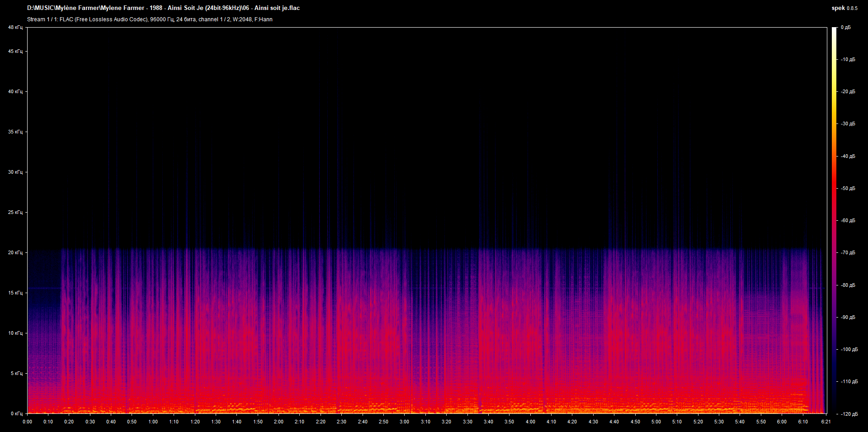Viewport: 868px width, 432px height.
Task: Click the 3:10 time axis marker
Action: (x=425, y=422)
